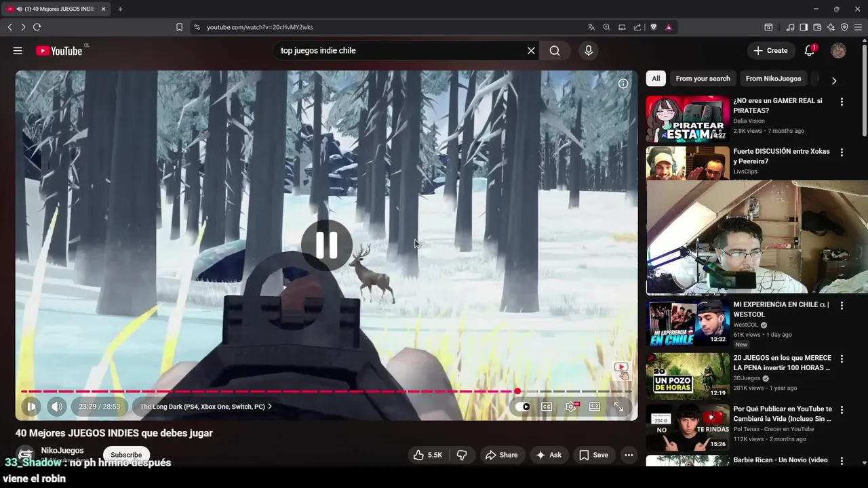The width and height of the screenshot is (868, 488).
Task: Open PIRATEAR video thumbnail
Action: [688, 119]
